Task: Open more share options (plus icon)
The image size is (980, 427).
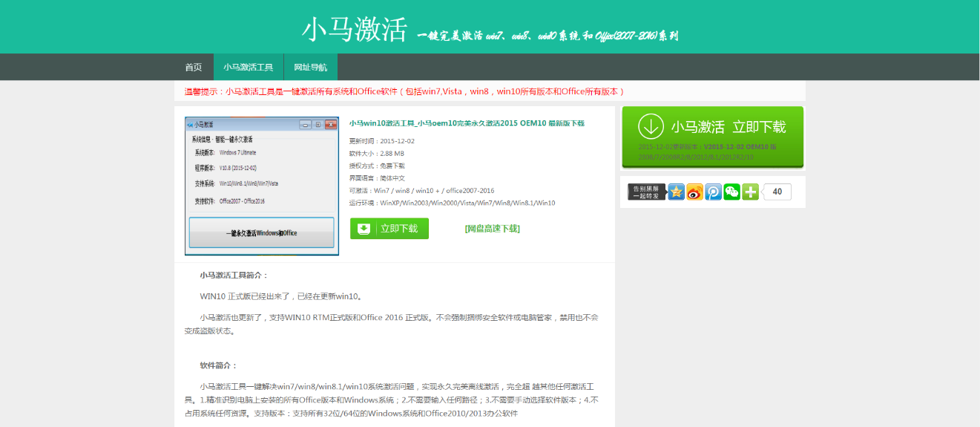Action: click(750, 192)
